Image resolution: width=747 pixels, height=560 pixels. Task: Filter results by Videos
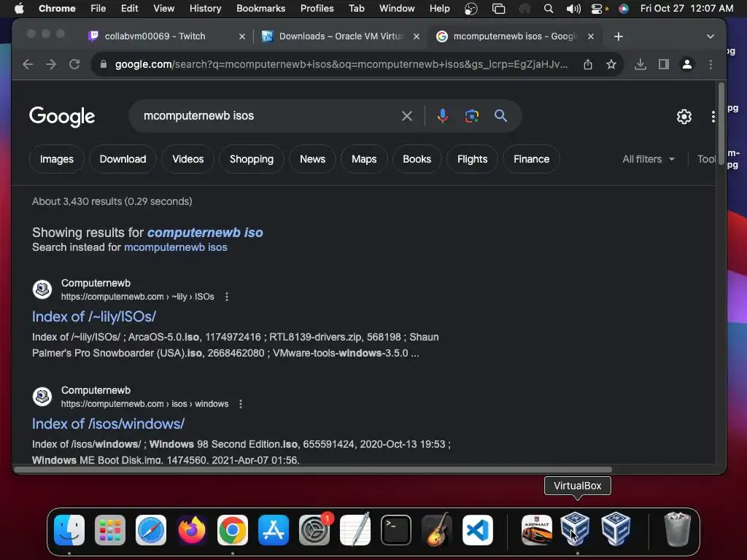[188, 159]
